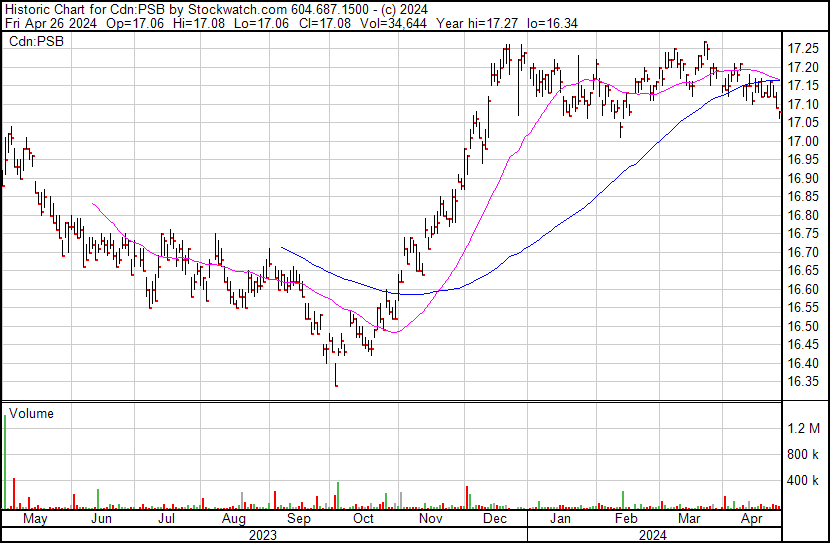The image size is (830, 543).
Task: Click the 'Mar' month label on time axis
Action: point(689,519)
